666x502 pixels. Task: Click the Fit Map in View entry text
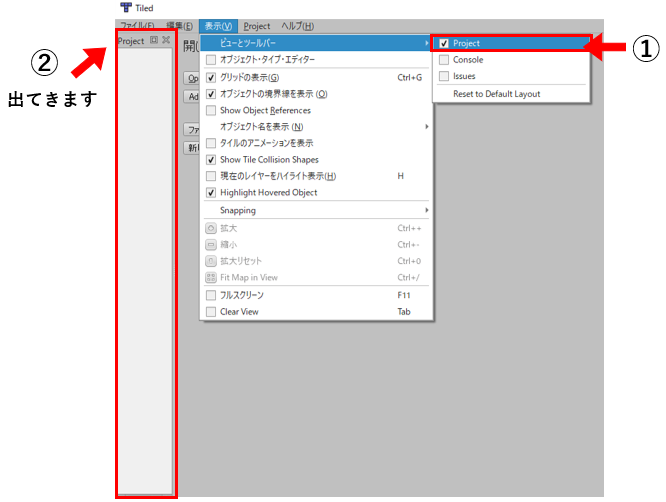[x=249, y=278]
